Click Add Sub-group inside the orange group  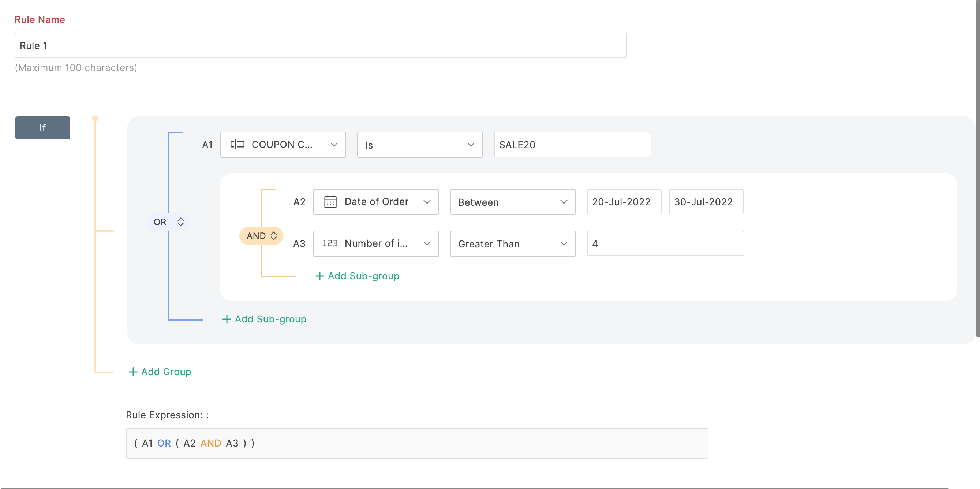357,275
